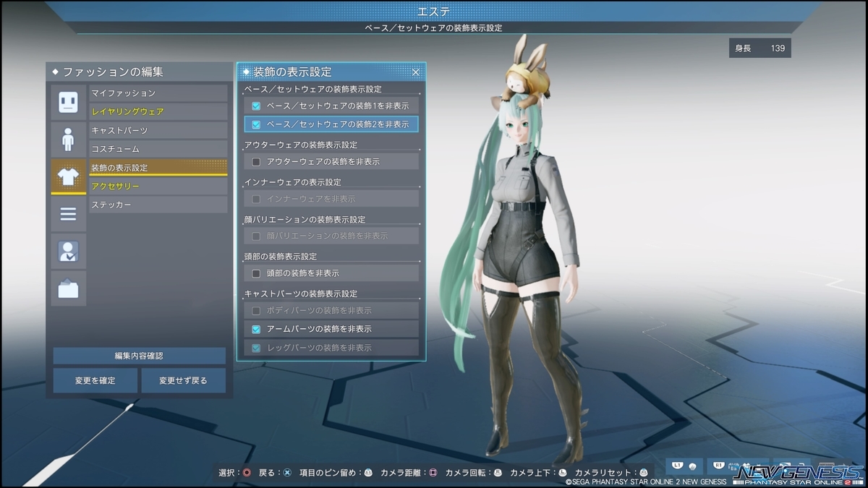Confirm changes with 変更を確定

point(95,380)
